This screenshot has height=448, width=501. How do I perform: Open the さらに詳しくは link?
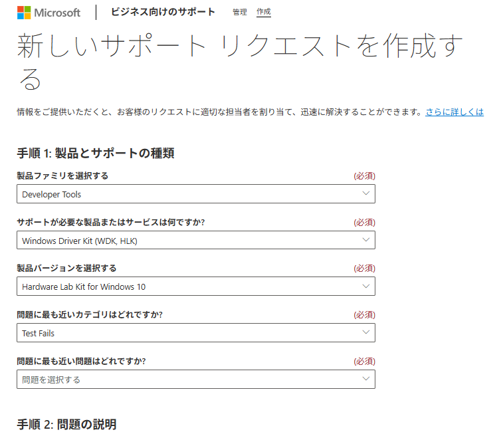[x=454, y=112]
